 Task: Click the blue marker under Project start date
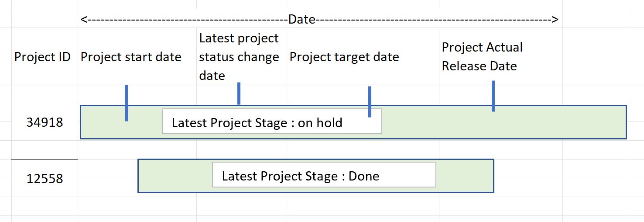point(127,103)
